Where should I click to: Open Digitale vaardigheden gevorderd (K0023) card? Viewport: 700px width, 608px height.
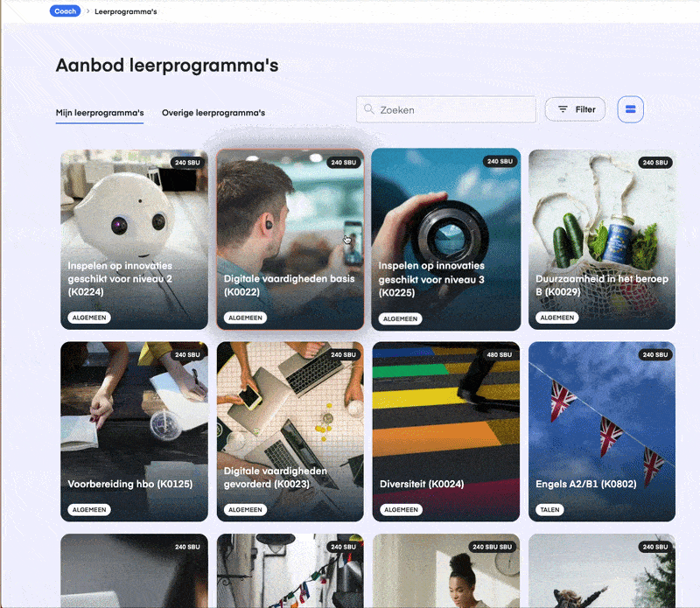(290, 431)
